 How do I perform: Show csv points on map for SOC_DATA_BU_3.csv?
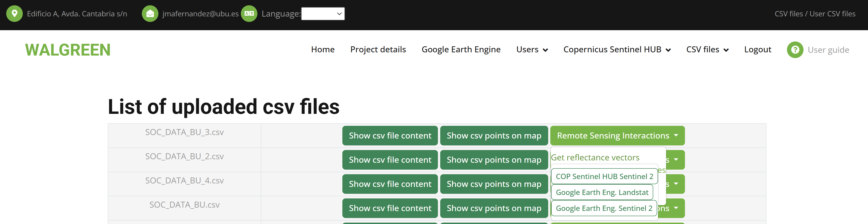coord(494,136)
